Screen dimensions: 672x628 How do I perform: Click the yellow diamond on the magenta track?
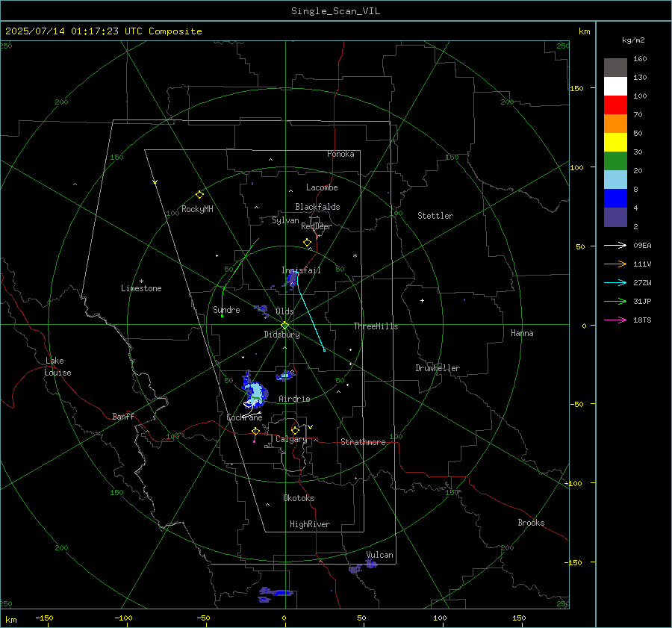[255, 432]
